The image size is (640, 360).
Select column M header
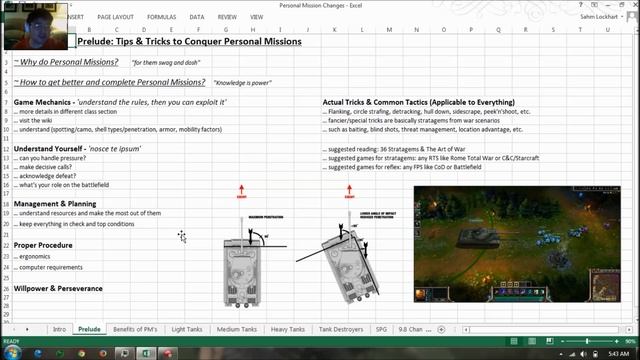(x=389, y=30)
